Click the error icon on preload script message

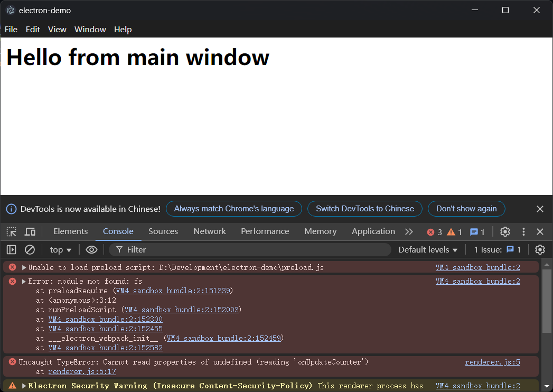coord(12,267)
